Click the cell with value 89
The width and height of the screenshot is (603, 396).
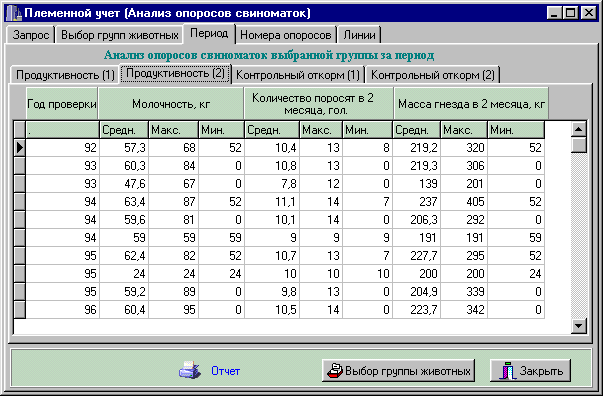[173, 292]
